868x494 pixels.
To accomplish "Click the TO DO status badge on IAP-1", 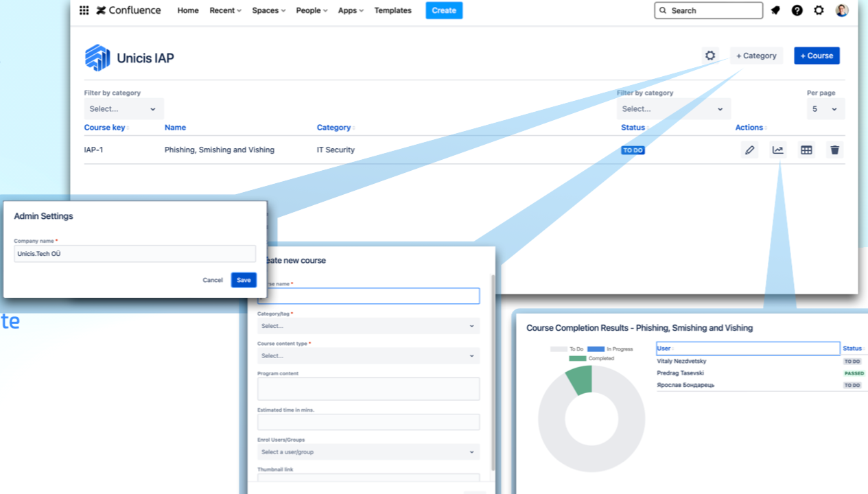I will (x=633, y=150).
